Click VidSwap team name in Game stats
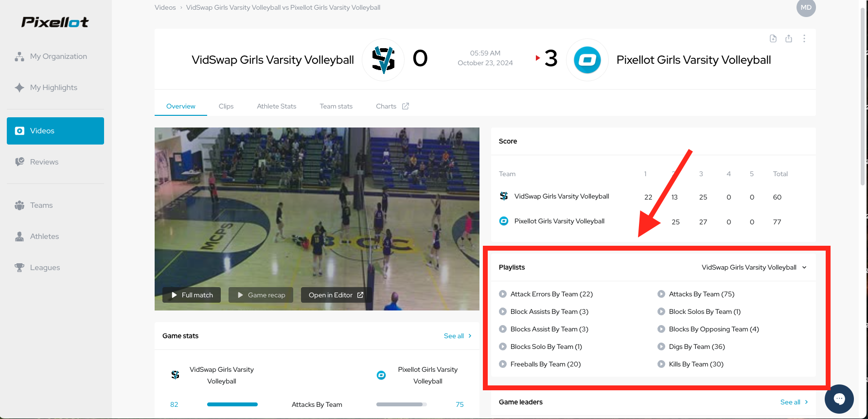Viewport: 868px width, 419px height. (x=222, y=375)
